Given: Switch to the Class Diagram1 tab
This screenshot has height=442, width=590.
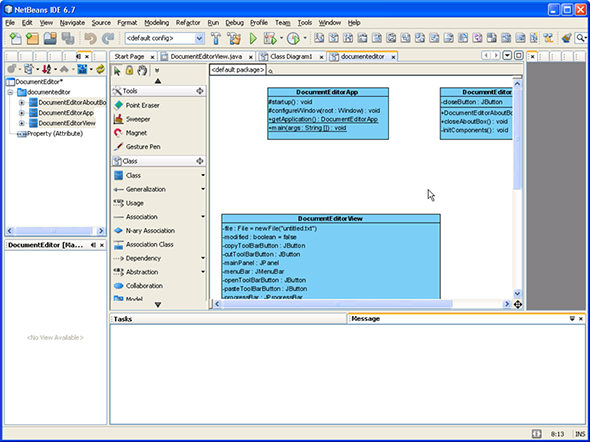Looking at the screenshot, I should click(x=291, y=56).
